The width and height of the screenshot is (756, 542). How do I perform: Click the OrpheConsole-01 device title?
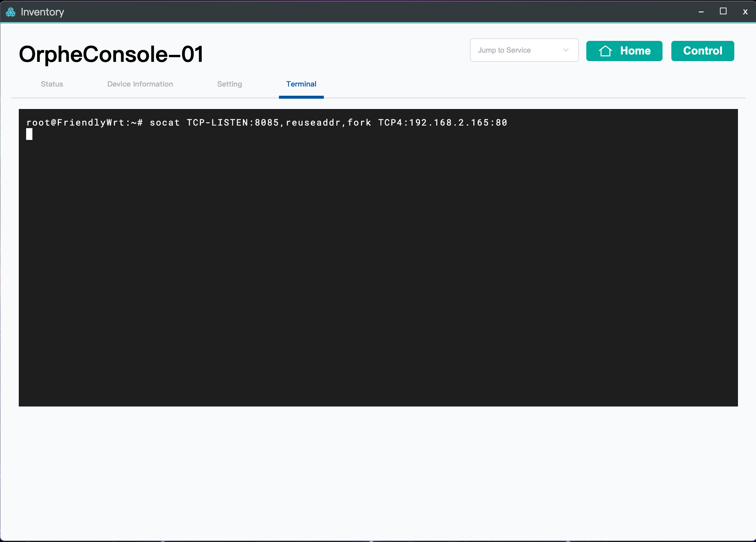tap(111, 54)
